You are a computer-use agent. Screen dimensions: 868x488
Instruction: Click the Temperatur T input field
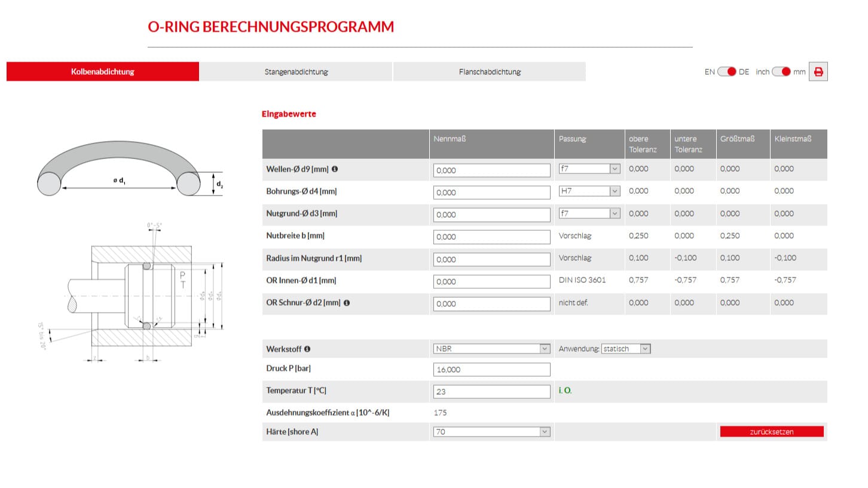point(491,392)
